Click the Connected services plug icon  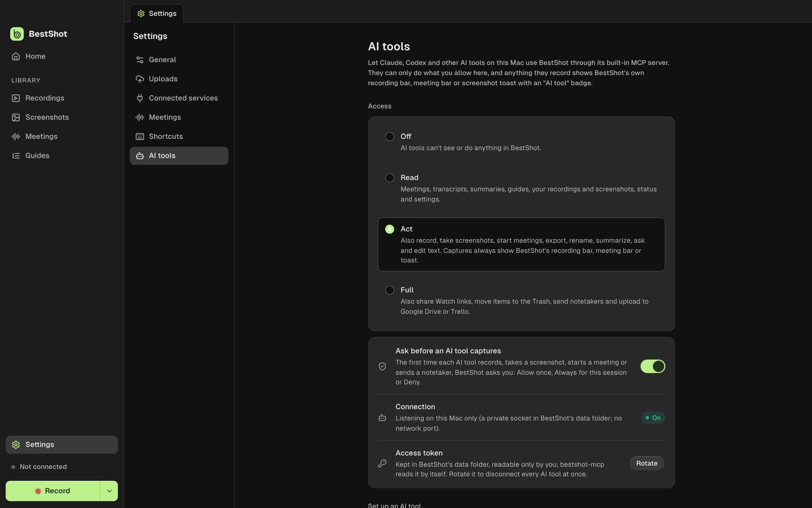[x=140, y=98]
